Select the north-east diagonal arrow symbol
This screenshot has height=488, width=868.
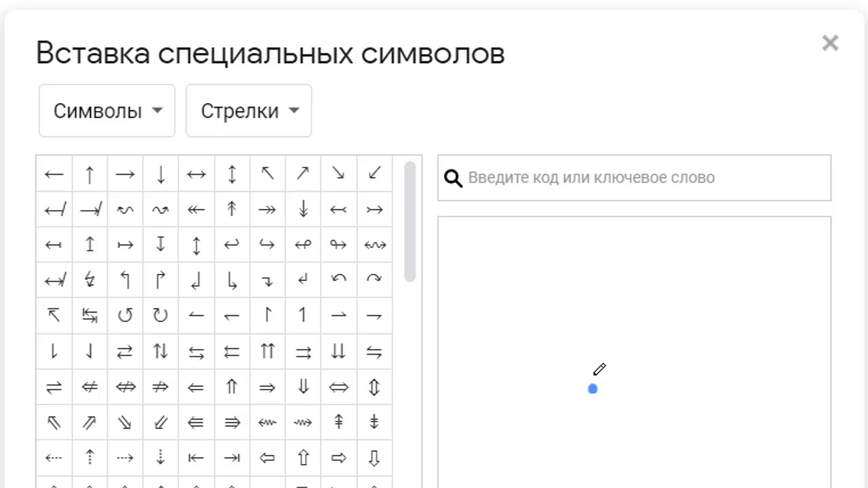(303, 174)
